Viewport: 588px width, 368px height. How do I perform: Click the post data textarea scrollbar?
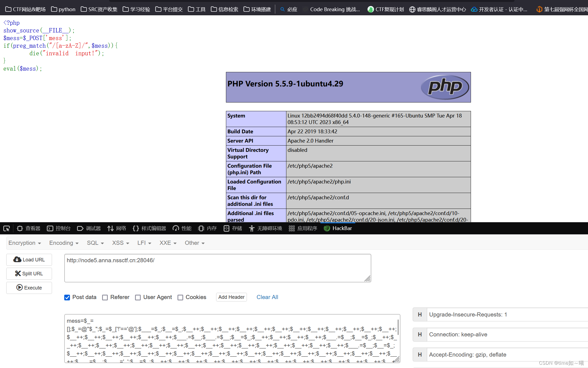(398, 327)
